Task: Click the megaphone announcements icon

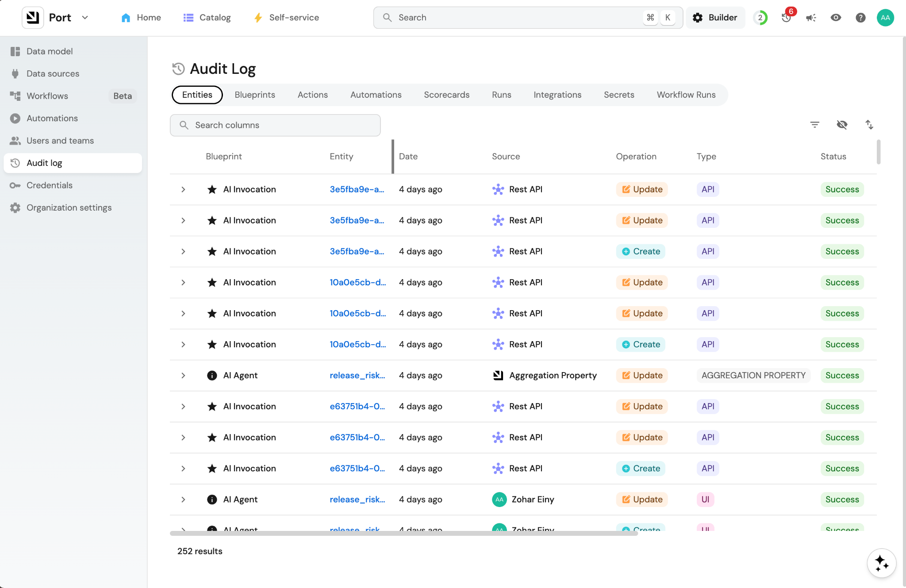Action: [x=811, y=18]
